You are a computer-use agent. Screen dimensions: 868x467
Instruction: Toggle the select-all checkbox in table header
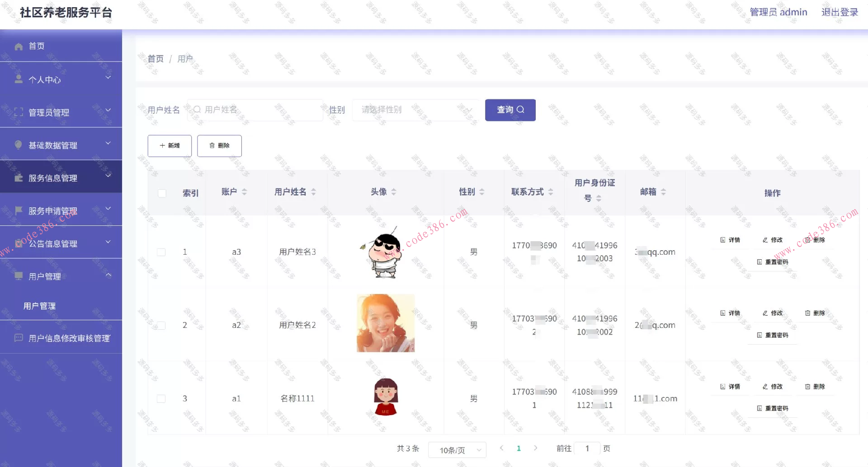point(161,192)
